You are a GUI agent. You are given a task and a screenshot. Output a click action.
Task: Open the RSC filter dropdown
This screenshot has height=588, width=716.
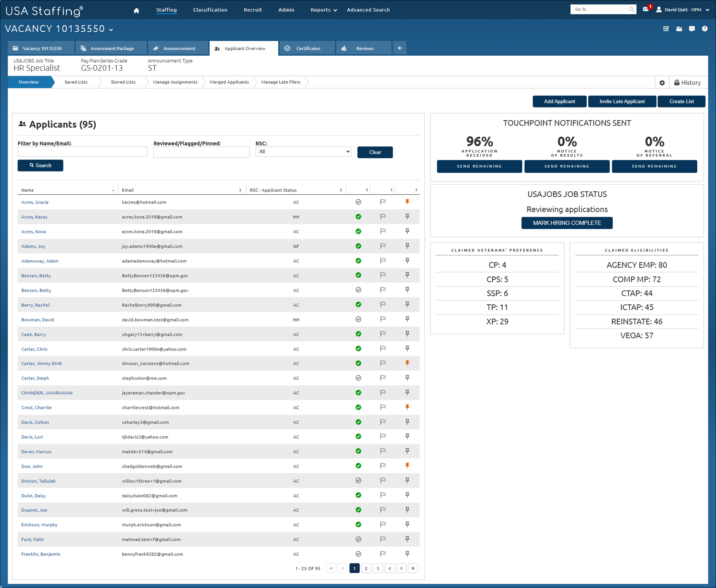tap(303, 152)
